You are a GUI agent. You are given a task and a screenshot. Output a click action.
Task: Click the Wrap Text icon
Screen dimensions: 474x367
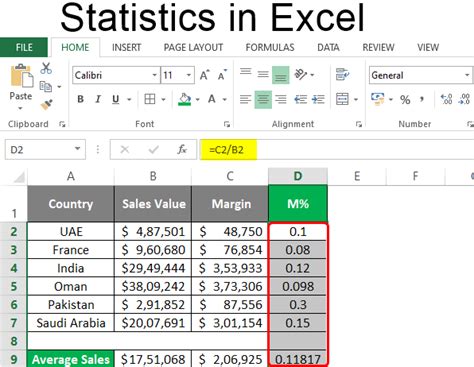coord(342,74)
